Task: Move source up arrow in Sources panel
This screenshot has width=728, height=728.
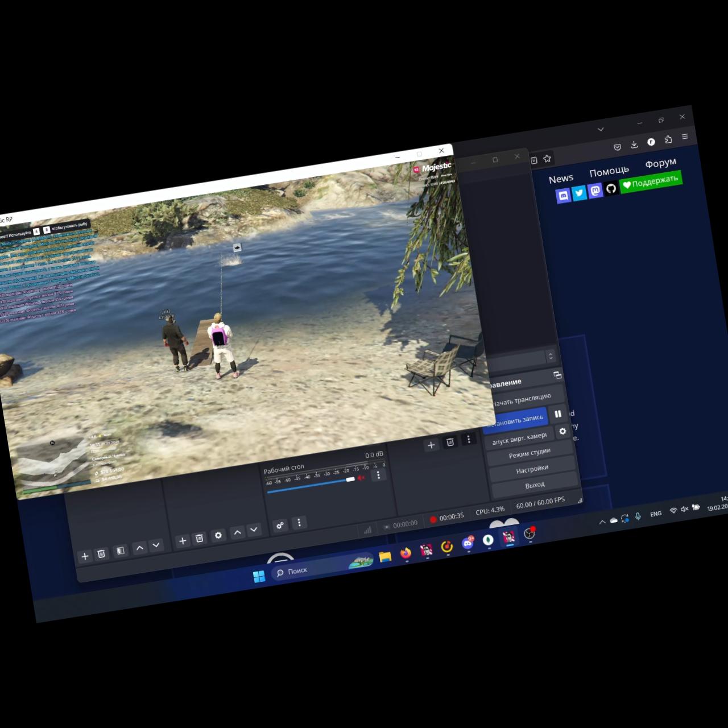Action: click(x=237, y=532)
